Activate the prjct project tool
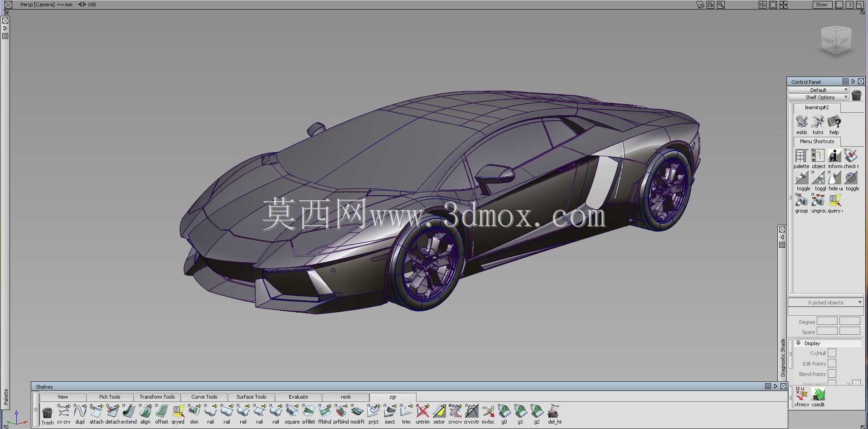The width and height of the screenshot is (868, 429). pos(373,411)
